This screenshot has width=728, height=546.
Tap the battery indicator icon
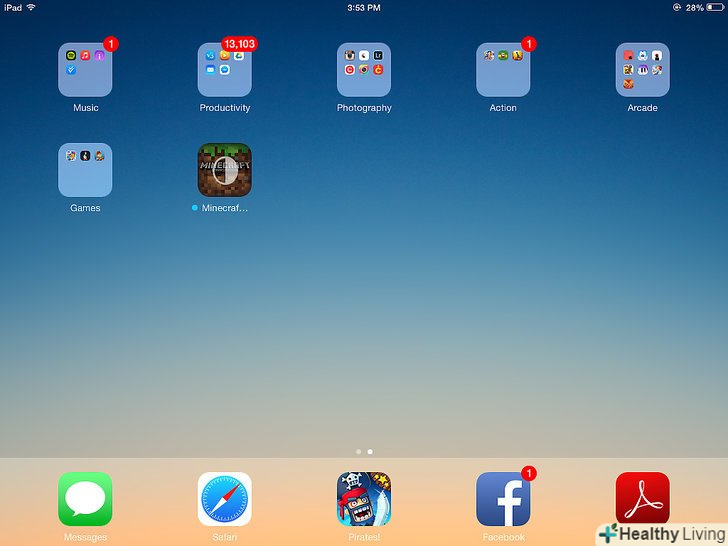715,7
